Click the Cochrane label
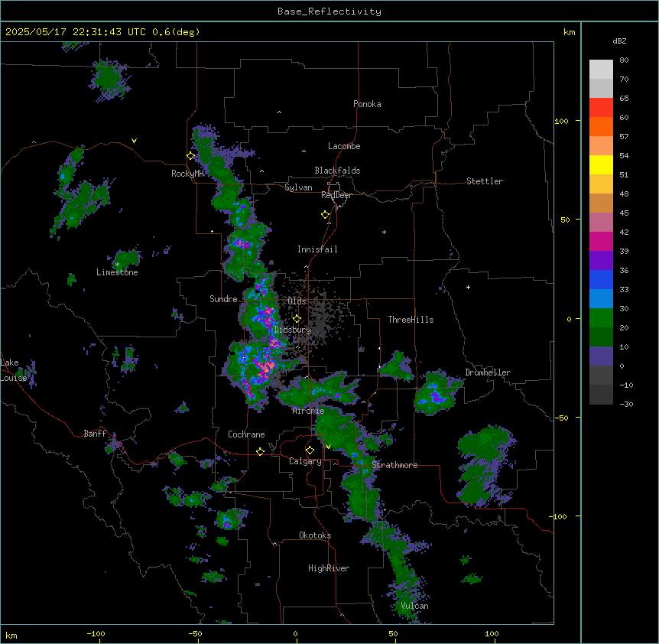The width and height of the screenshot is (659, 644). tap(246, 434)
